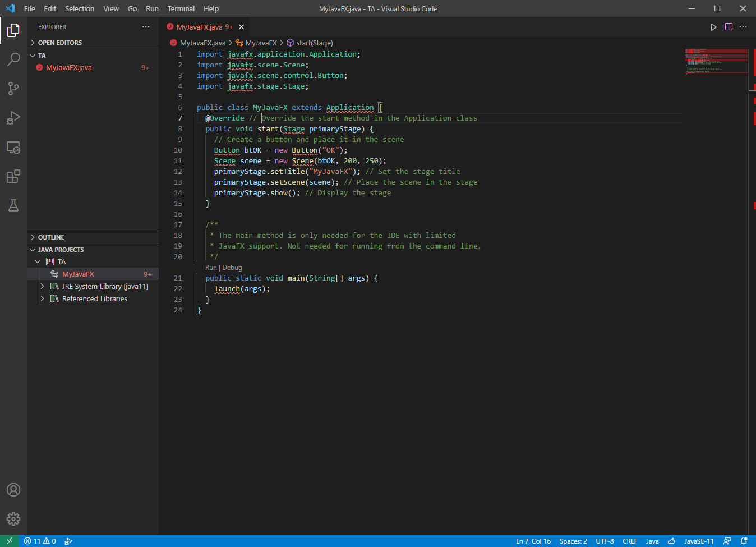
Task: Open the Terminal menu
Action: tap(181, 8)
